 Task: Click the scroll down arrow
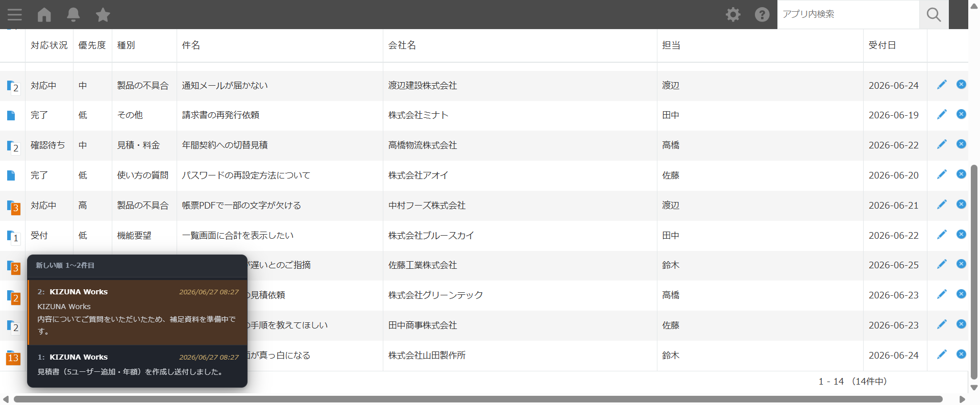point(974,388)
